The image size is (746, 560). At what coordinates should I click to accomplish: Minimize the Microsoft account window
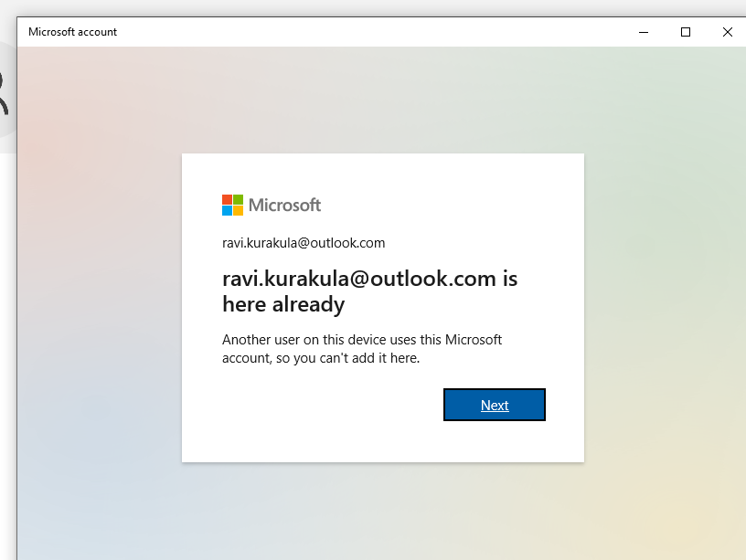[x=644, y=32]
